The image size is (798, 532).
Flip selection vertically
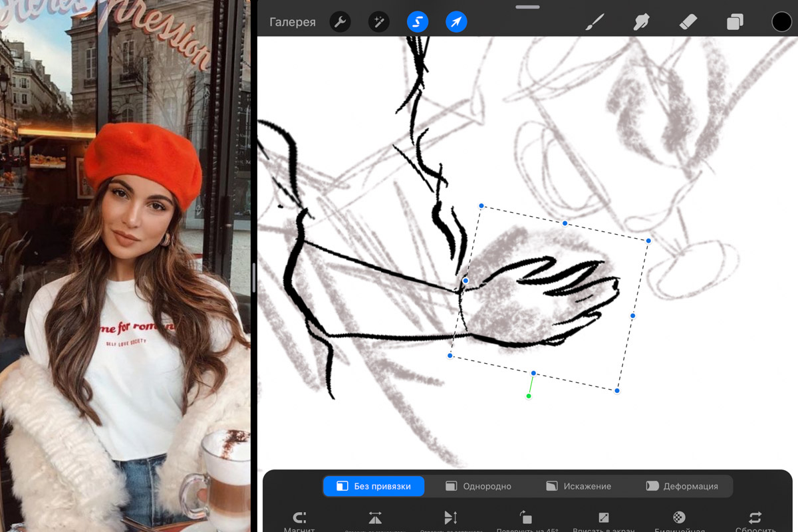pos(451,520)
